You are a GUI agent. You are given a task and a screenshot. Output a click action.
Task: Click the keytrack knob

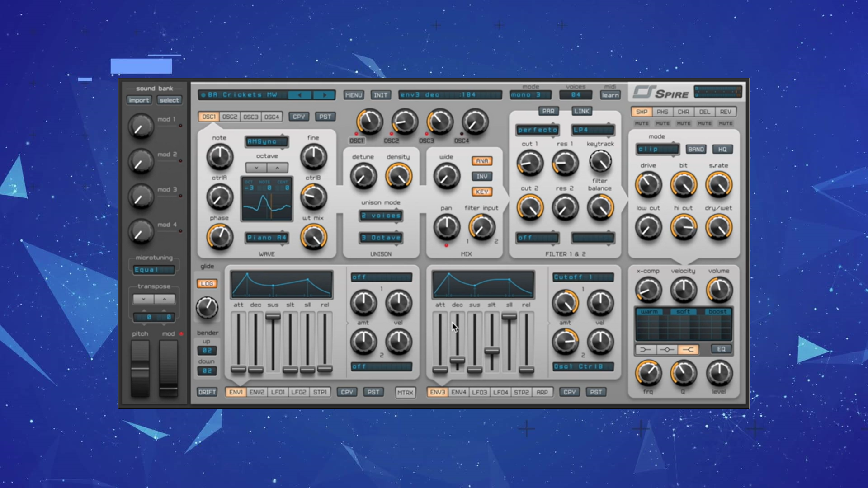pos(600,161)
